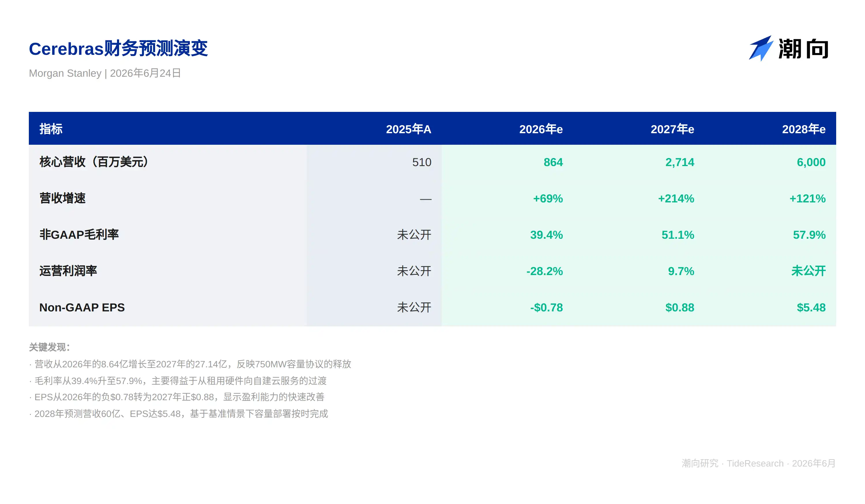Click the 潮向 arrow logo icon
This screenshot has width=865, height=504.
click(x=761, y=48)
